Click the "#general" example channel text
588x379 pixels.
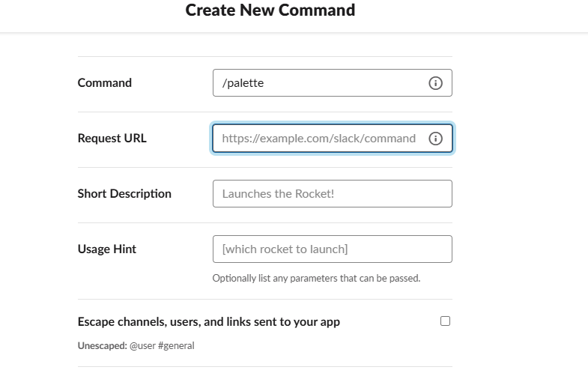176,346
